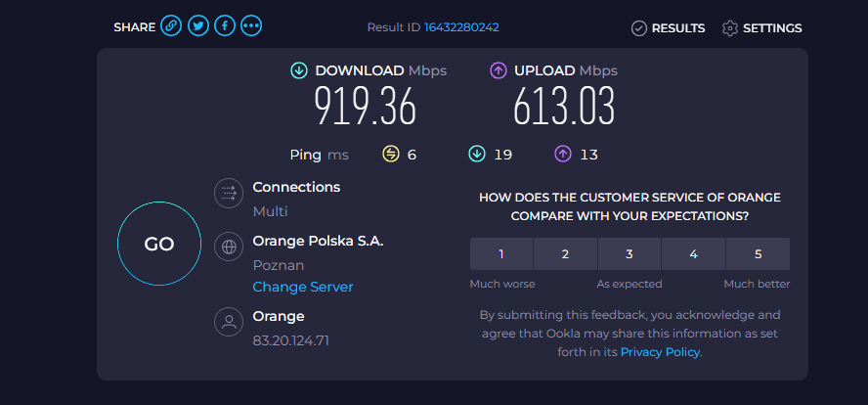Open the Privacy Policy link

coord(660,352)
